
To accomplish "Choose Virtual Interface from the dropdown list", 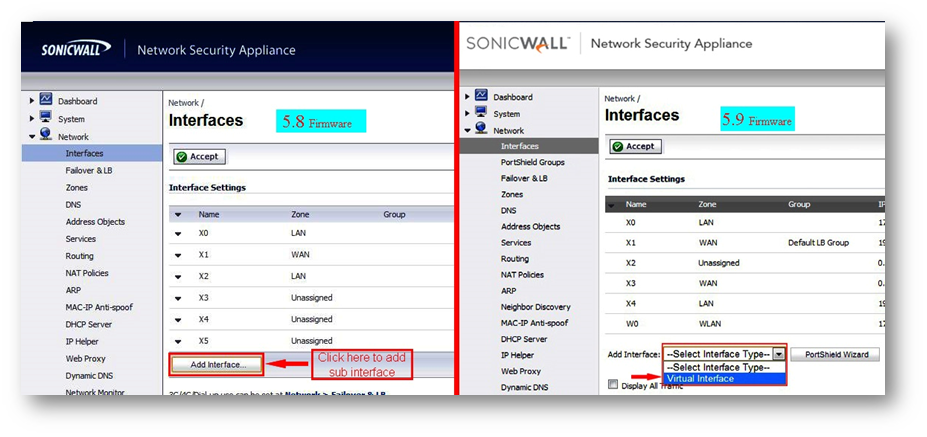I will [x=725, y=378].
